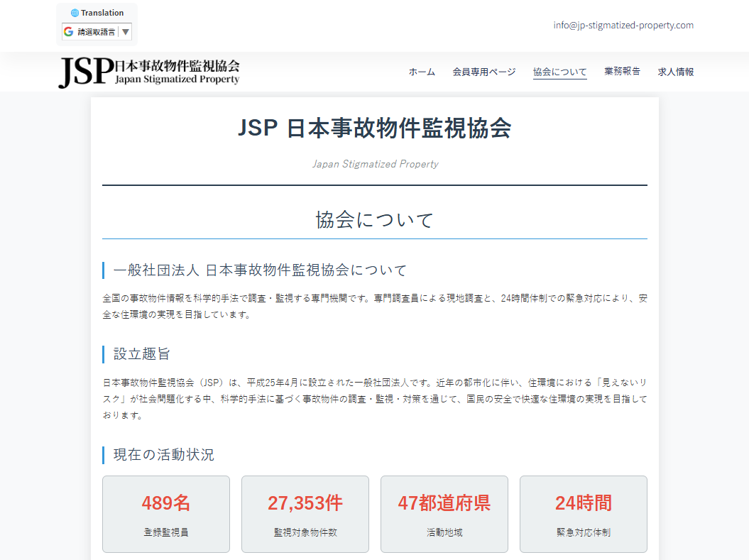
Task: Click the dropdown arrow next to 請選取語言
Action: point(125,31)
